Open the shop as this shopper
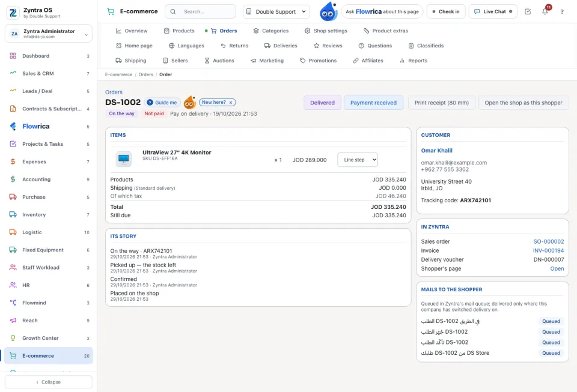Image resolution: width=577 pixels, height=392 pixels. tap(524, 103)
